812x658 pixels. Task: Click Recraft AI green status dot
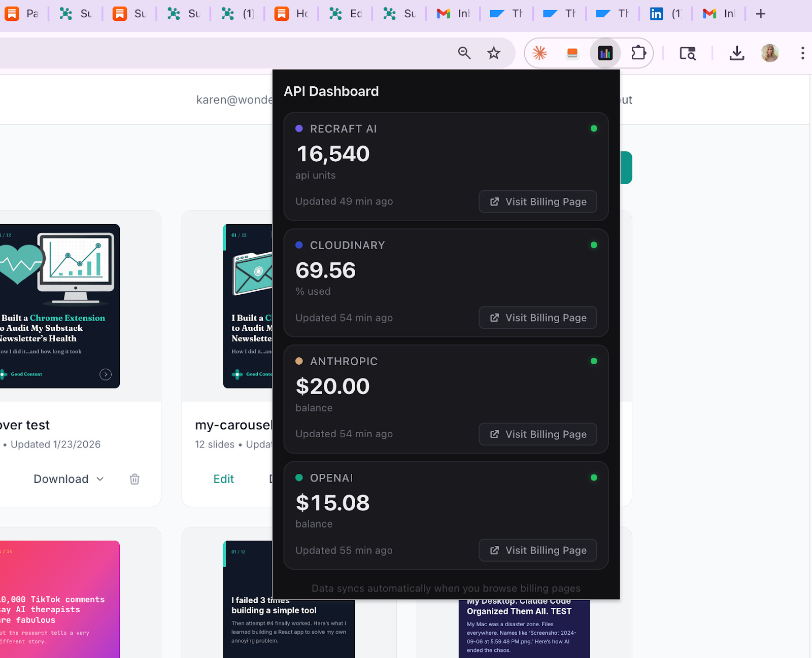pyautogui.click(x=594, y=128)
